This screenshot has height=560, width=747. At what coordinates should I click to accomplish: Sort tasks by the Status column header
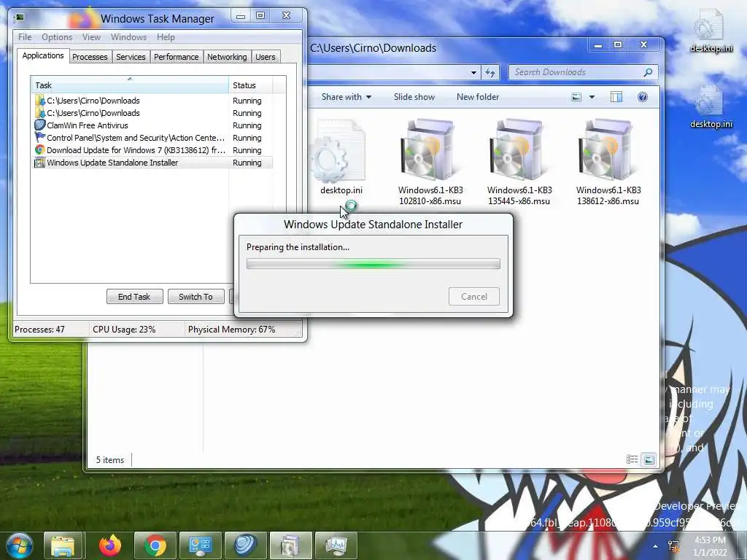pos(250,85)
